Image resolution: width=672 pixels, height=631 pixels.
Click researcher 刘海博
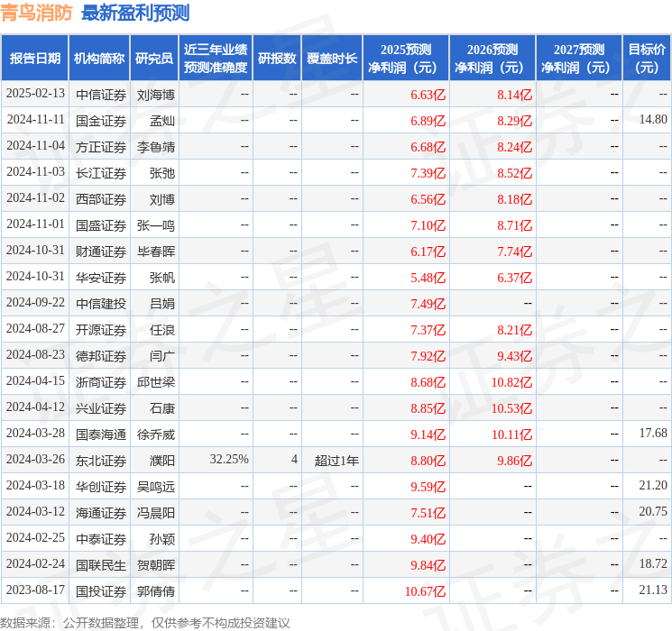pyautogui.click(x=155, y=95)
